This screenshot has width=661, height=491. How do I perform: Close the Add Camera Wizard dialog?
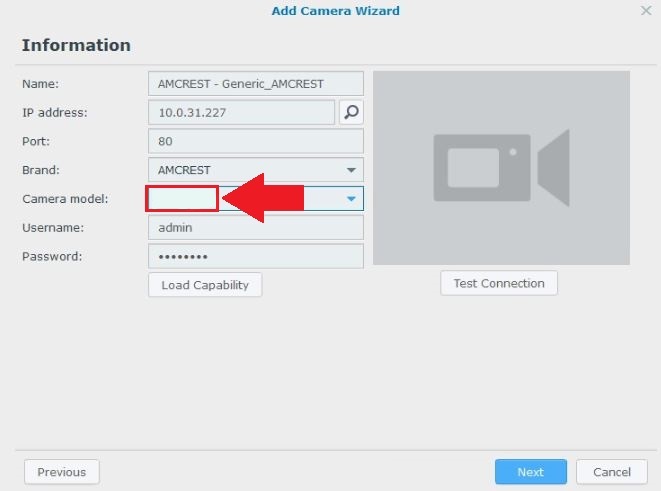[646, 11]
